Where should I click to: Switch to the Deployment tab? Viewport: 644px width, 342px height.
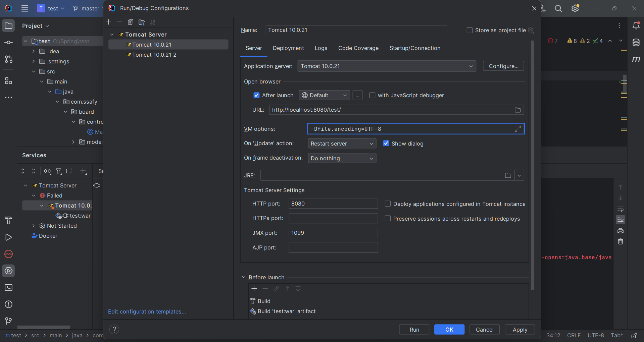click(x=288, y=48)
